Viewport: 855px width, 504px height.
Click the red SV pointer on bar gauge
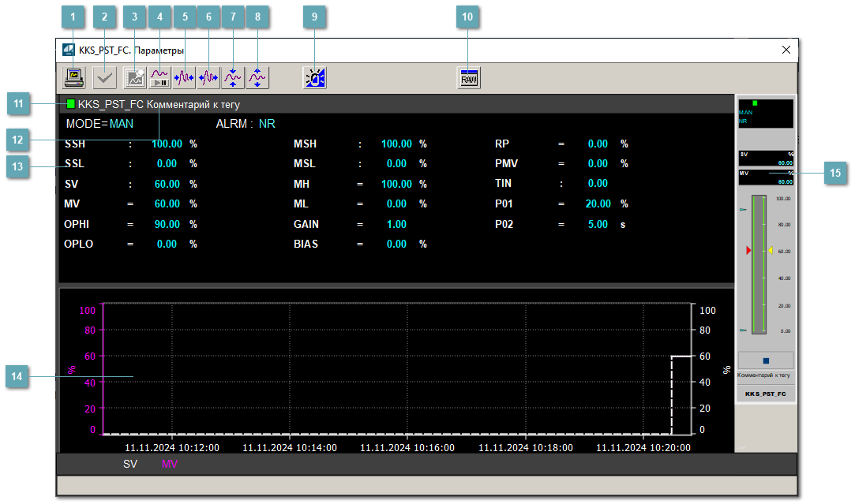click(x=748, y=250)
